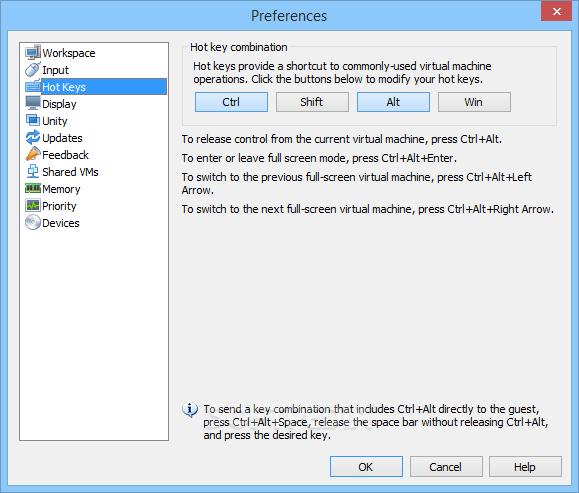Viewport: 579px width, 493px height.
Task: Open the Unity preferences page
Action: [x=55, y=121]
